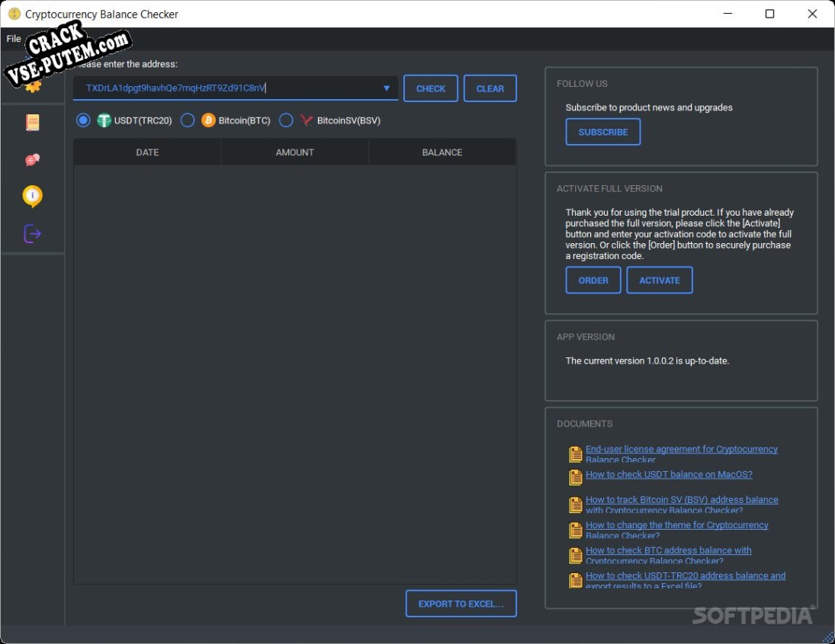Click the ORDER button
This screenshot has width=835, height=644.
click(593, 280)
